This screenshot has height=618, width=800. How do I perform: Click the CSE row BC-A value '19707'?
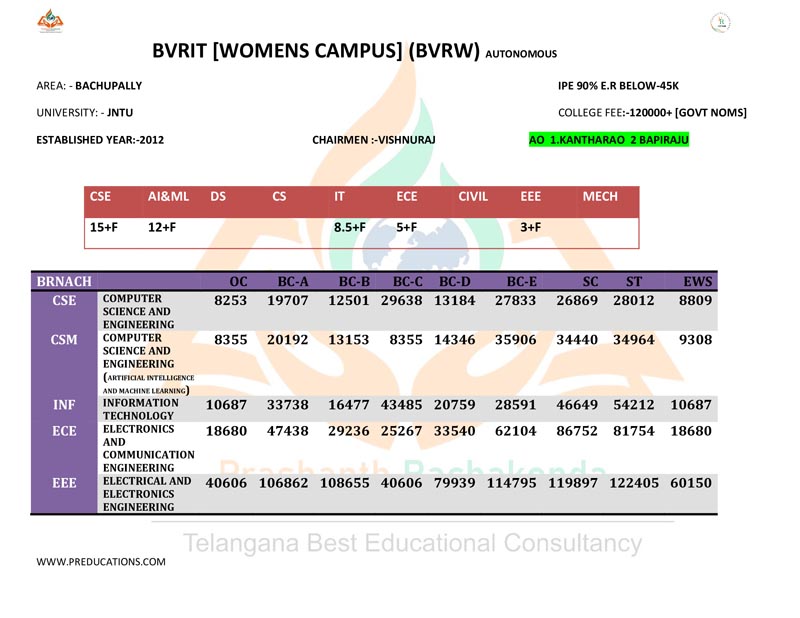pyautogui.click(x=288, y=301)
